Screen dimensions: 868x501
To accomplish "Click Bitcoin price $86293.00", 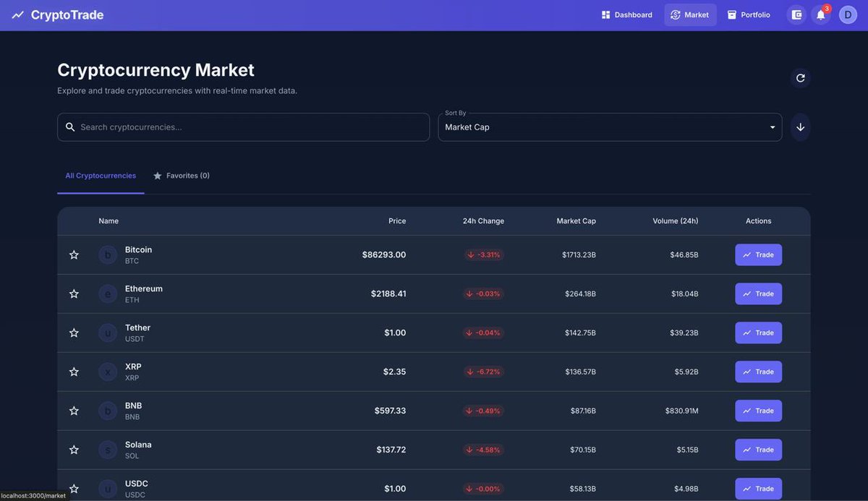I will 384,254.
